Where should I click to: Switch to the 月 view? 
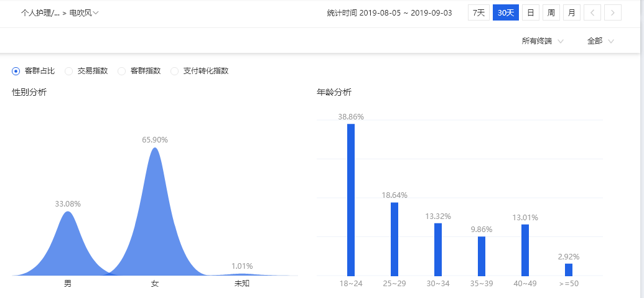tap(572, 12)
